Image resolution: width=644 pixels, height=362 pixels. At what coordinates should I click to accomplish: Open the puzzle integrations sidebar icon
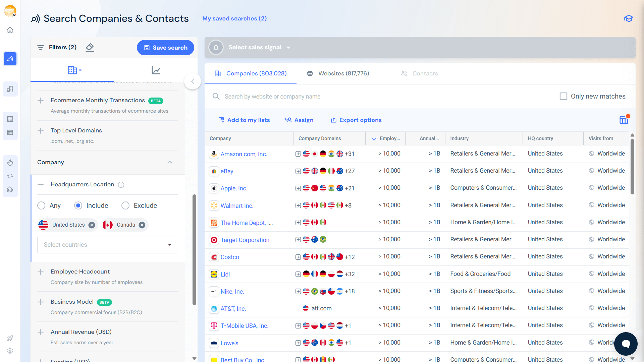pyautogui.click(x=10, y=189)
